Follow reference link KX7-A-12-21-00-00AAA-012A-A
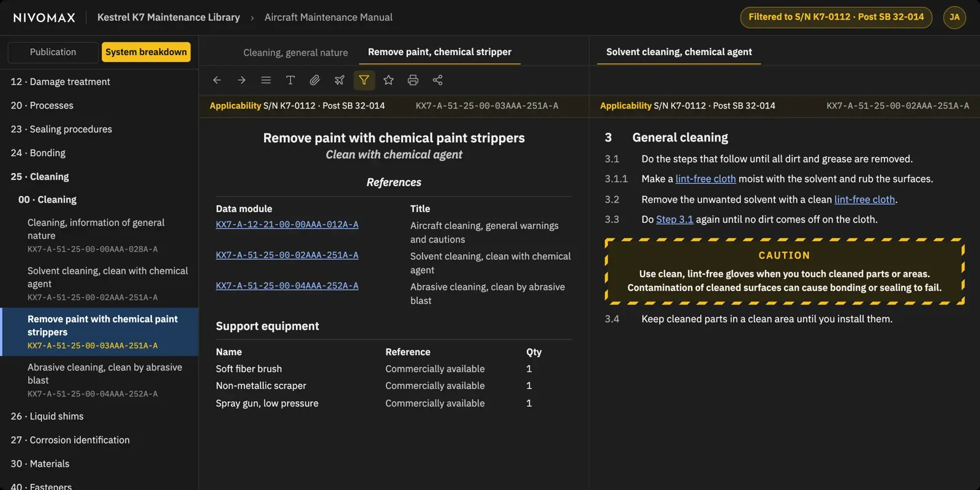Image resolution: width=980 pixels, height=490 pixels. (x=287, y=225)
